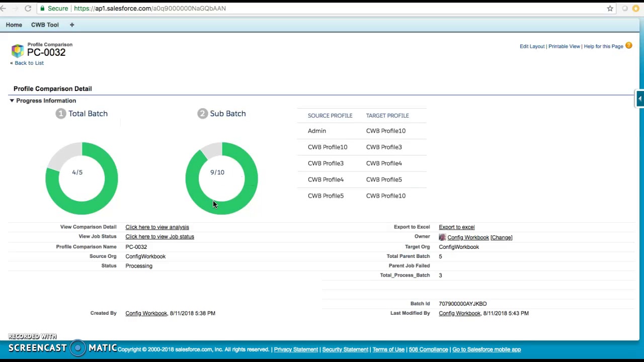The image size is (644, 362).
Task: Click the yellow help question icon
Action: pyautogui.click(x=628, y=46)
